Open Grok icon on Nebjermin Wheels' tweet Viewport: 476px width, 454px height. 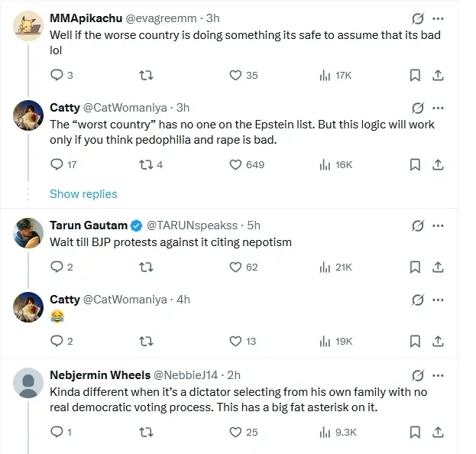pos(418,375)
